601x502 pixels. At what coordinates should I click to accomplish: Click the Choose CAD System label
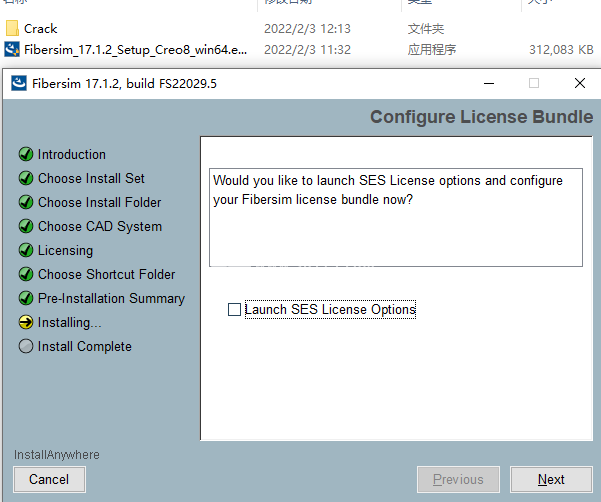[100, 226]
